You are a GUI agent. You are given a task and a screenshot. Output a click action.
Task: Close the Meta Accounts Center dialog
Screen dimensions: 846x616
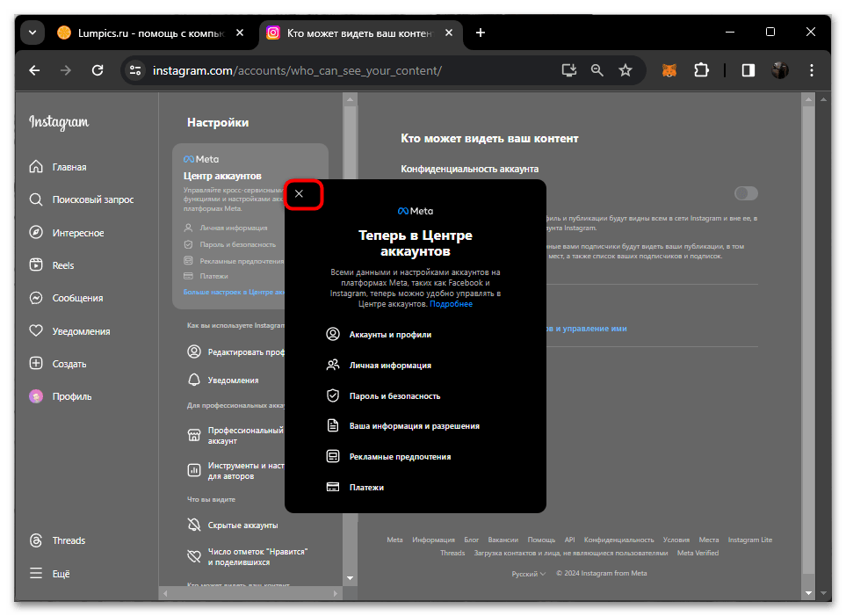pyautogui.click(x=299, y=194)
